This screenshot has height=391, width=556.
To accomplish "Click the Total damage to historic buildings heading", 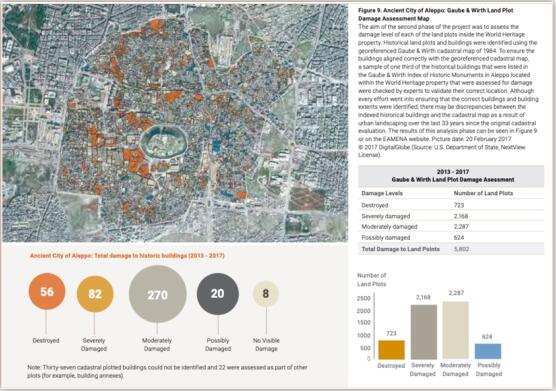I will (127, 256).
